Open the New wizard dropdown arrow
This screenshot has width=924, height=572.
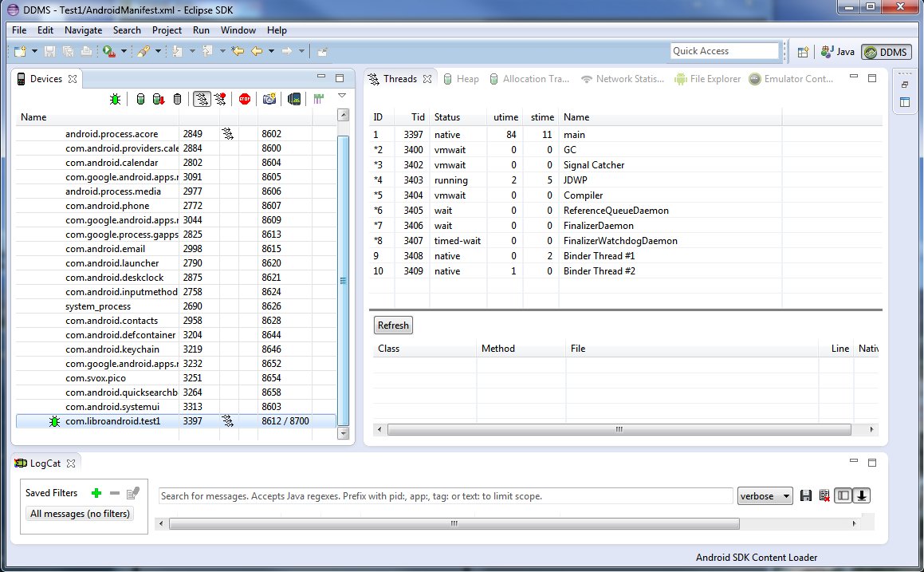point(34,51)
